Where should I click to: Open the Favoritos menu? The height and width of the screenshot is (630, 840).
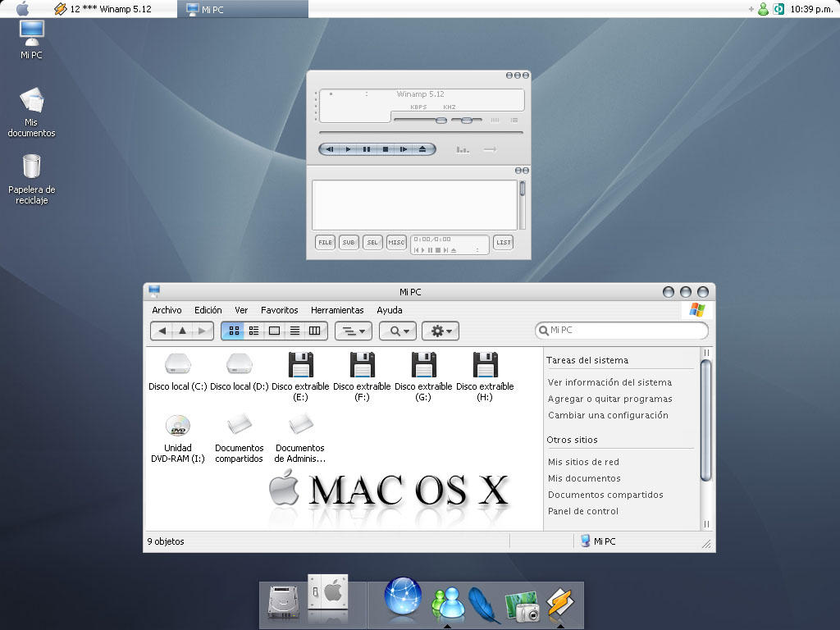(x=279, y=310)
